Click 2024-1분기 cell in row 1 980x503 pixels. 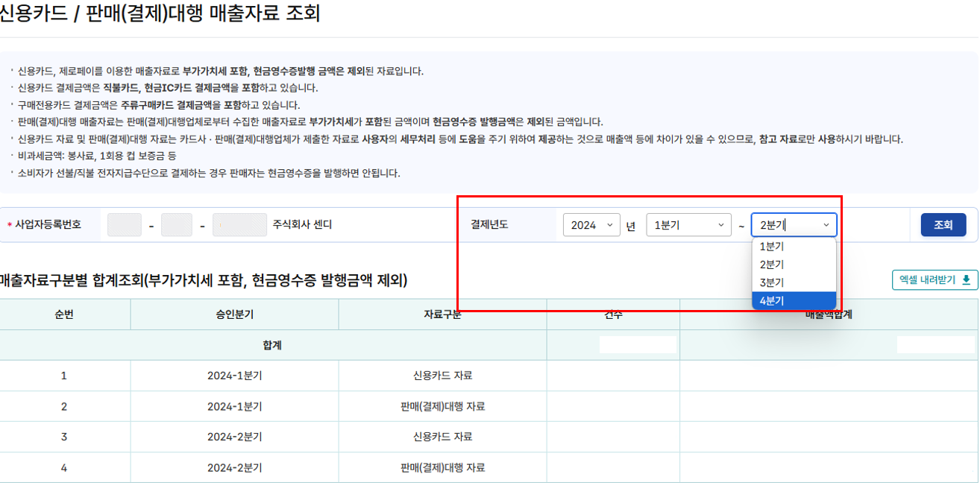point(234,376)
